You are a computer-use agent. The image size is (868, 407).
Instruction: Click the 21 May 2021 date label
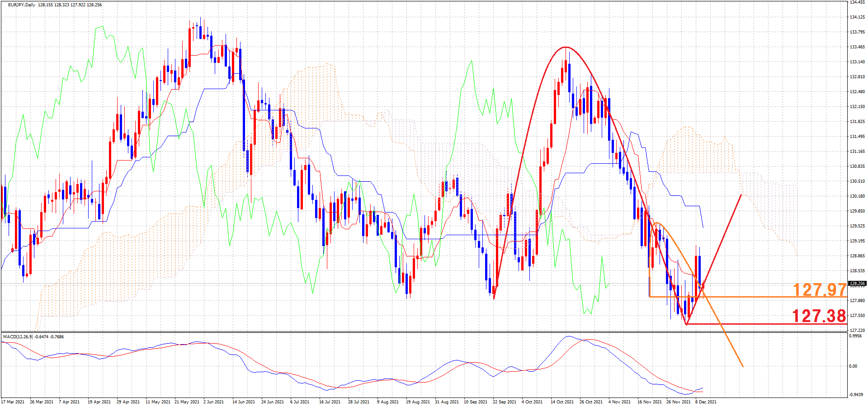pyautogui.click(x=187, y=402)
